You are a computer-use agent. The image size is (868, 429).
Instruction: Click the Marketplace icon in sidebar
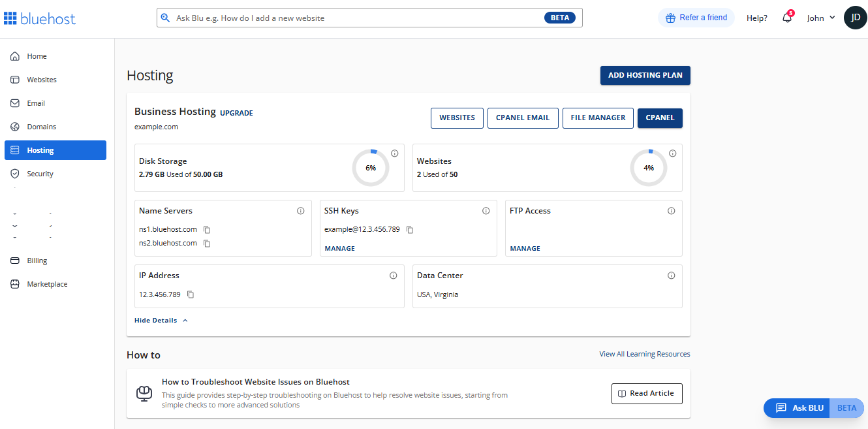tap(14, 283)
